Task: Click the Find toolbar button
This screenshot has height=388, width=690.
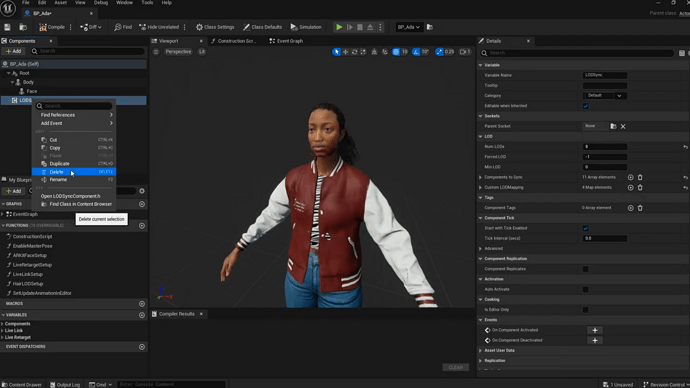Action: (x=123, y=27)
